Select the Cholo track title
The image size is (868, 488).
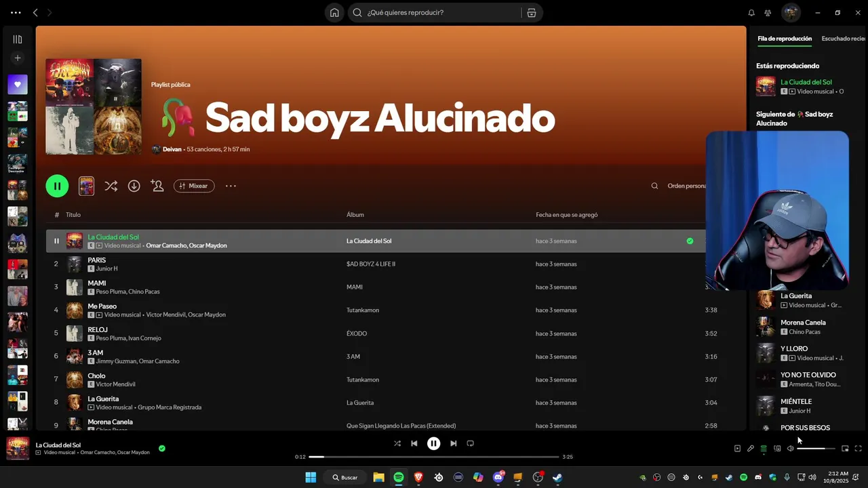click(96, 375)
